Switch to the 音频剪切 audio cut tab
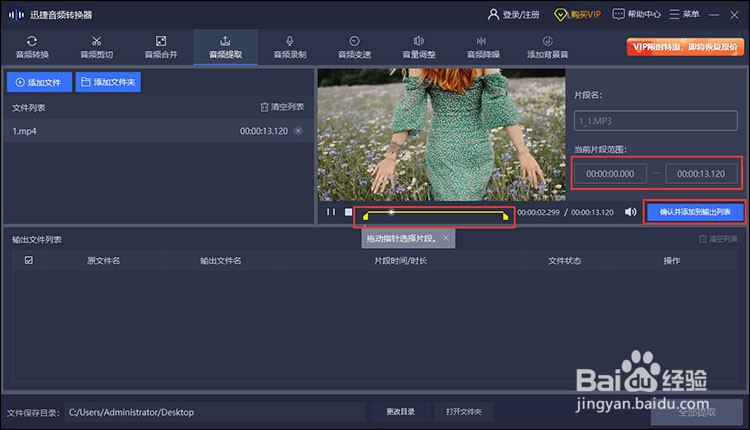 pos(97,47)
